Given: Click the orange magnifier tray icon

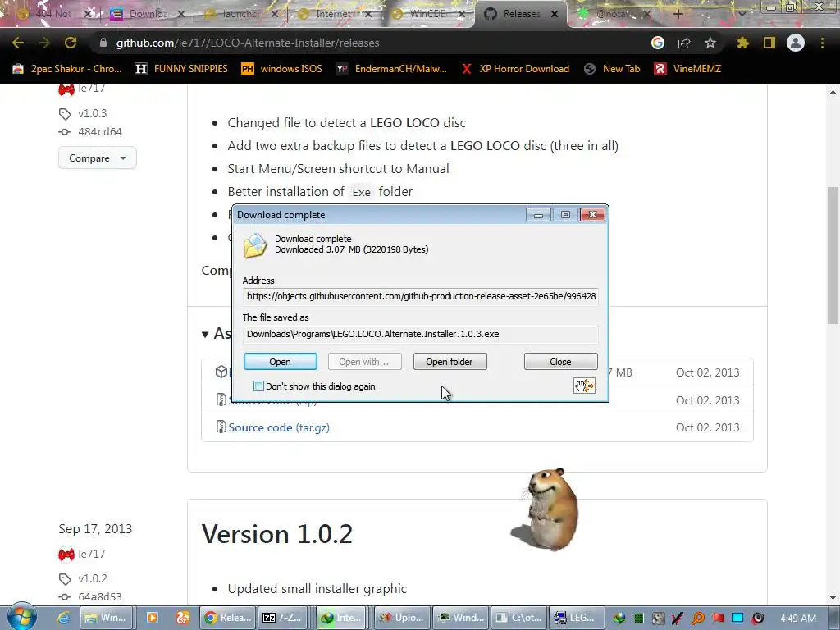Looking at the screenshot, I should click(x=698, y=619).
